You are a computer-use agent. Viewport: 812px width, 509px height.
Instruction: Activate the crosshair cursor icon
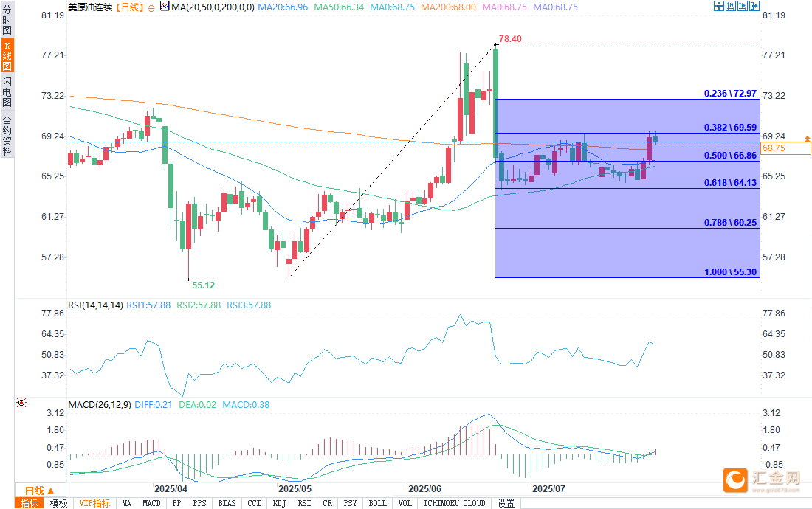pos(719,6)
